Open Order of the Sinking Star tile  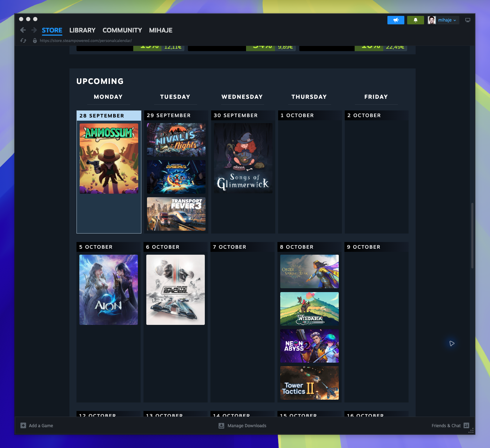[310, 271]
